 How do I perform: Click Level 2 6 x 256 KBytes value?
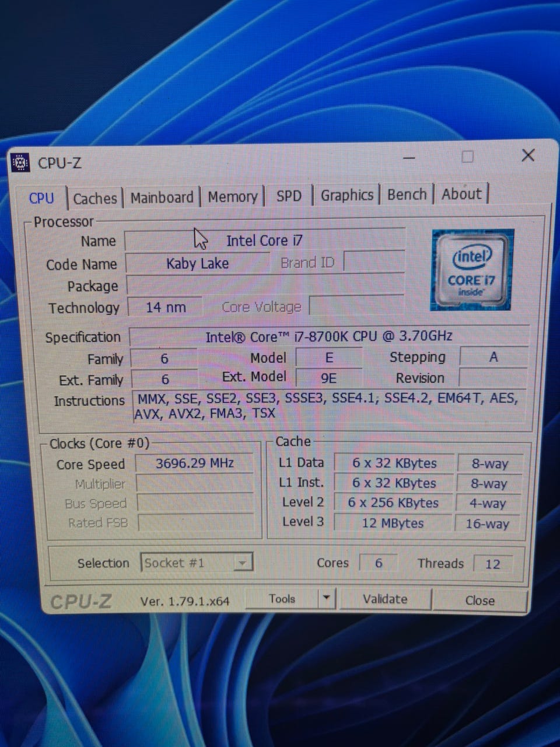(394, 503)
